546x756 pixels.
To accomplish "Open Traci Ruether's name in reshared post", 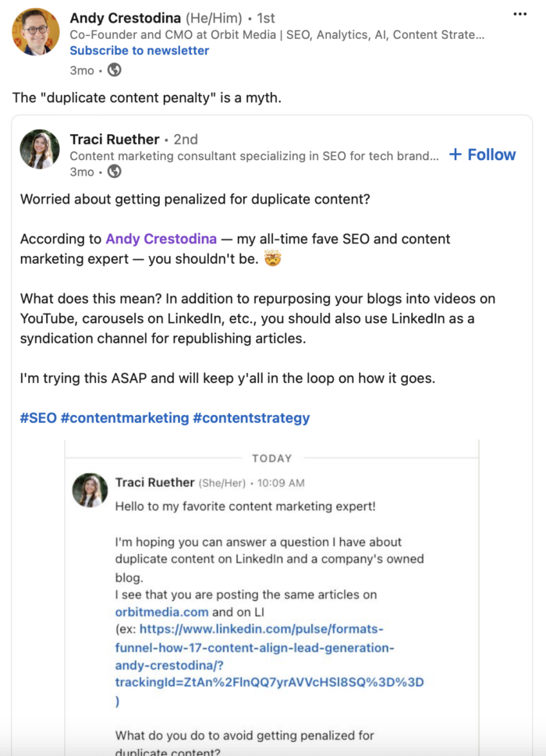I will [114, 139].
